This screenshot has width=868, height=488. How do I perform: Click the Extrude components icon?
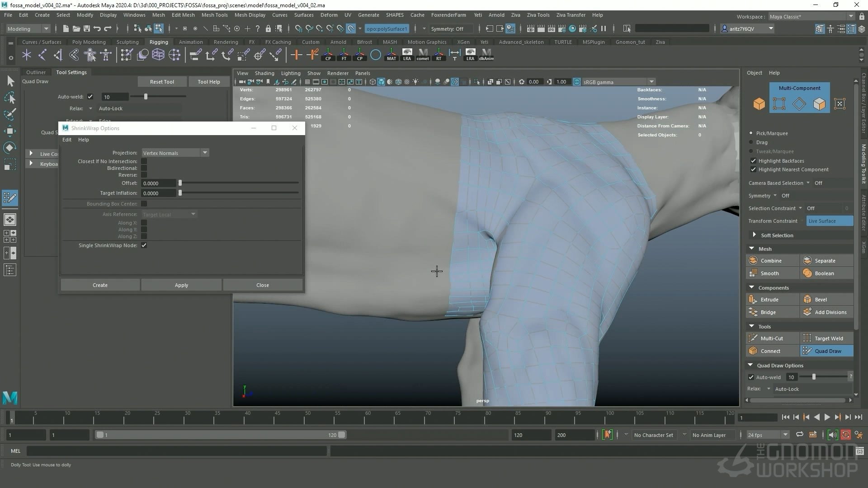coord(753,300)
